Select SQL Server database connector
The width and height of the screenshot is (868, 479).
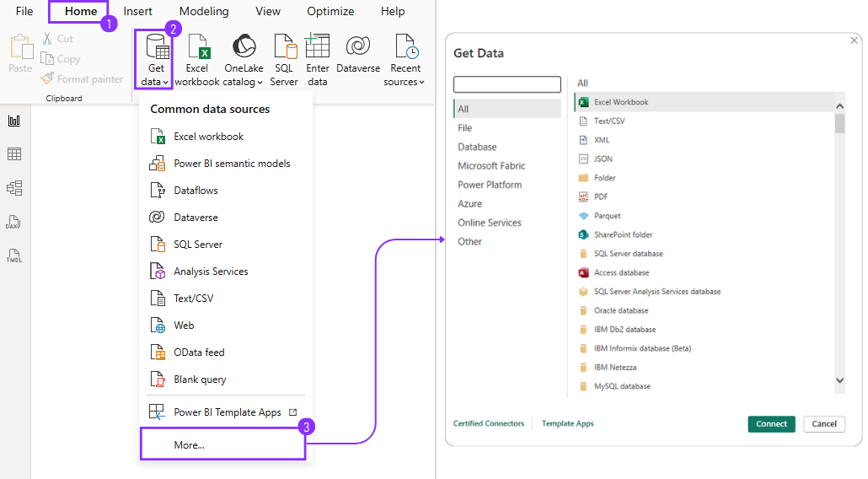tap(705, 254)
